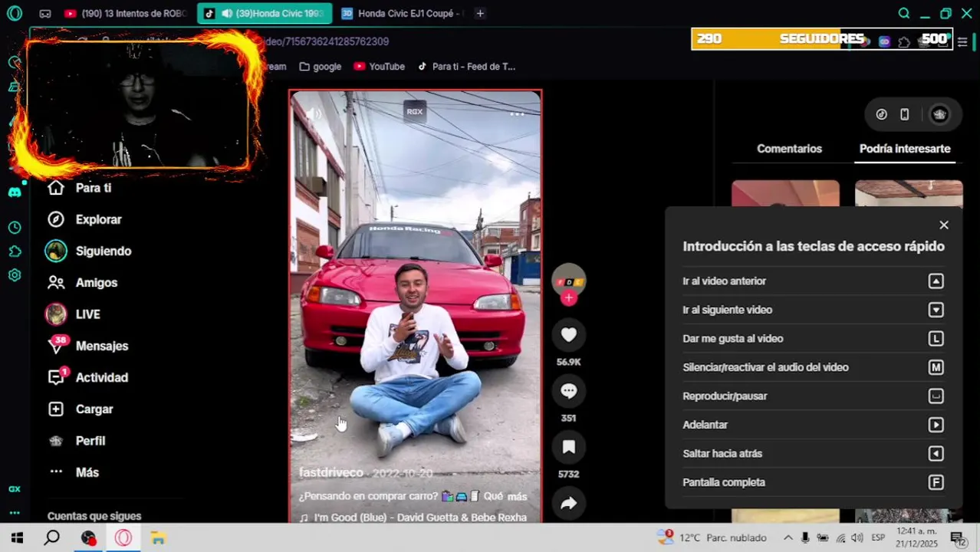Open the YouTube bookmark
The image size is (980, 552).
point(380,67)
